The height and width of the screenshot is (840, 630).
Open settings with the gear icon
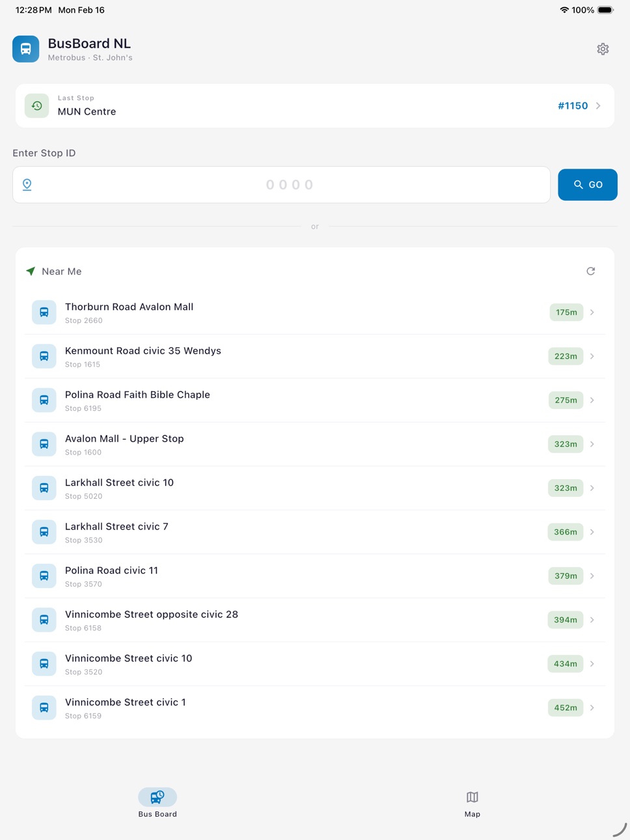603,49
